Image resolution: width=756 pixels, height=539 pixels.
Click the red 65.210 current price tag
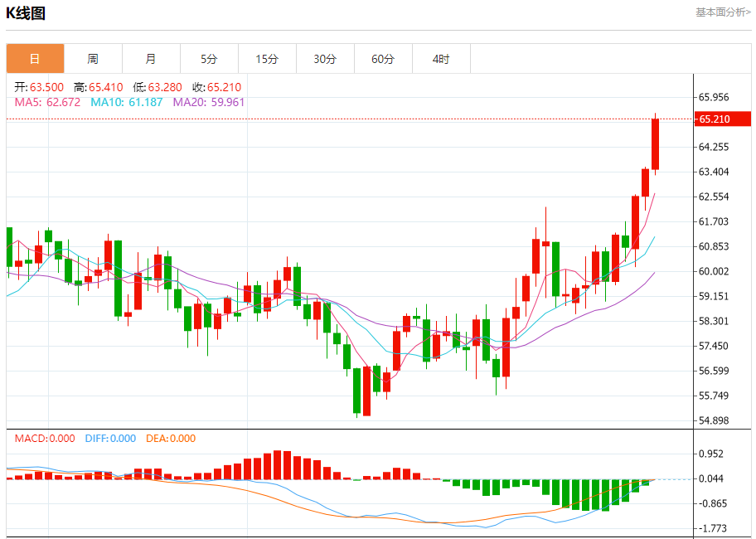[x=714, y=119]
